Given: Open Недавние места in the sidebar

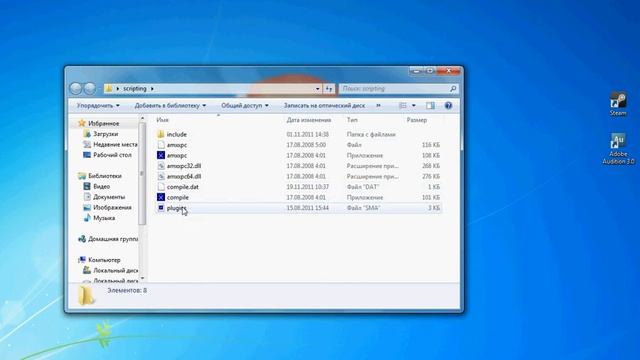Looking at the screenshot, I should (115, 144).
